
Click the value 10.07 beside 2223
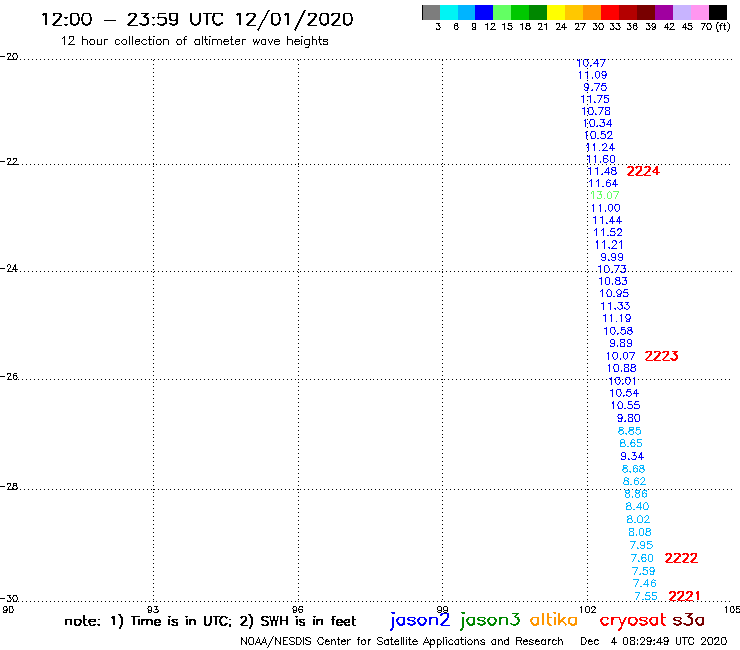[621, 356]
